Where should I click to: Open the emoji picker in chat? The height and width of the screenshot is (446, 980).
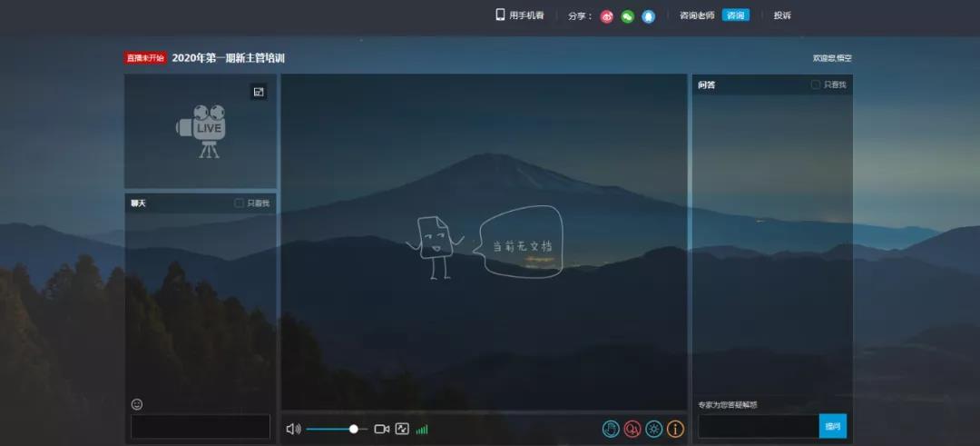[x=137, y=404]
